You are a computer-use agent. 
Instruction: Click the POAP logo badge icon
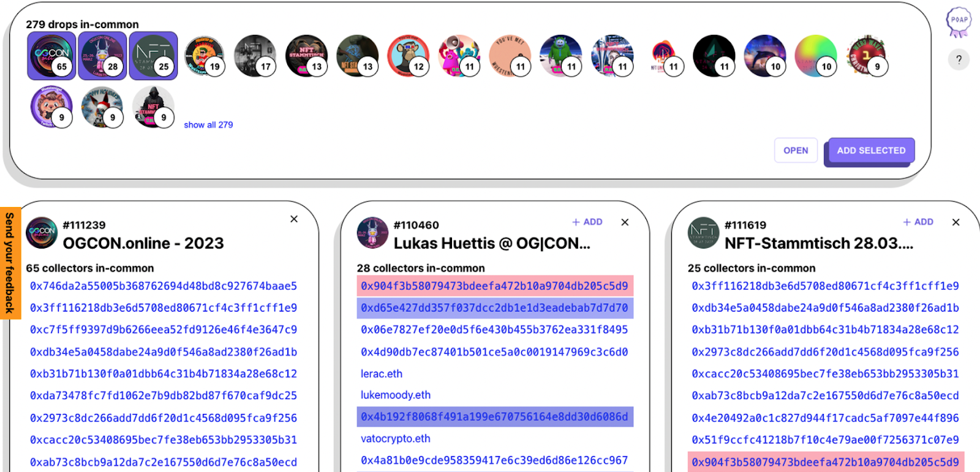click(x=959, y=22)
